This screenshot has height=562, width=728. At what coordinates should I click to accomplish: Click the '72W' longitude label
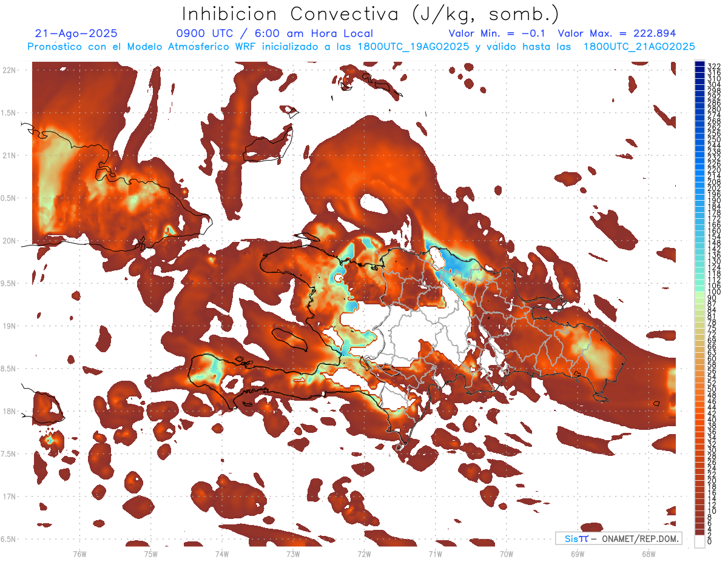click(364, 554)
